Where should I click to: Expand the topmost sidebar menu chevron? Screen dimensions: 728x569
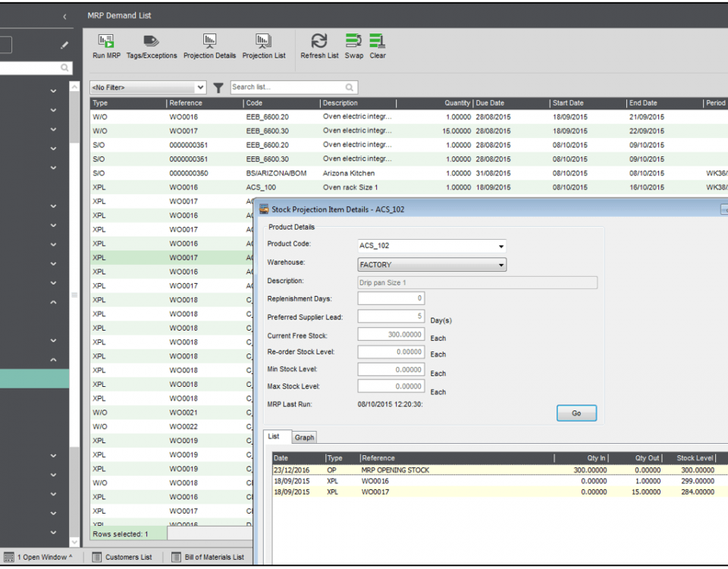pos(53,91)
